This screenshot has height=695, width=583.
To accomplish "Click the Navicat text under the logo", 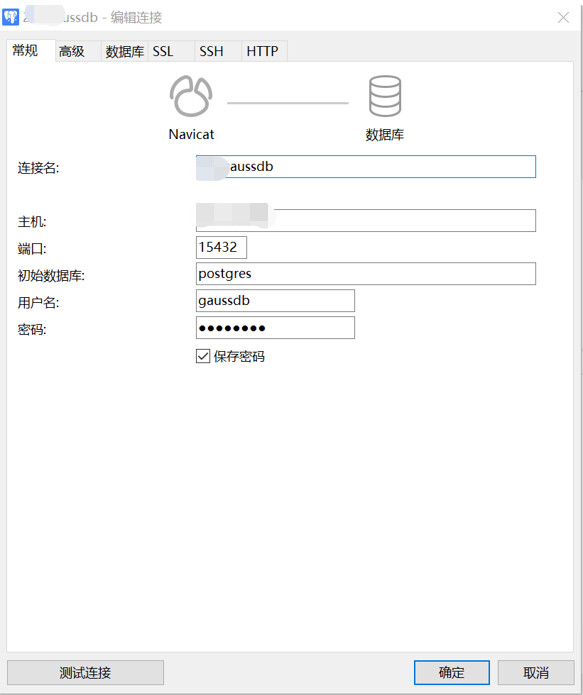I will (x=191, y=134).
